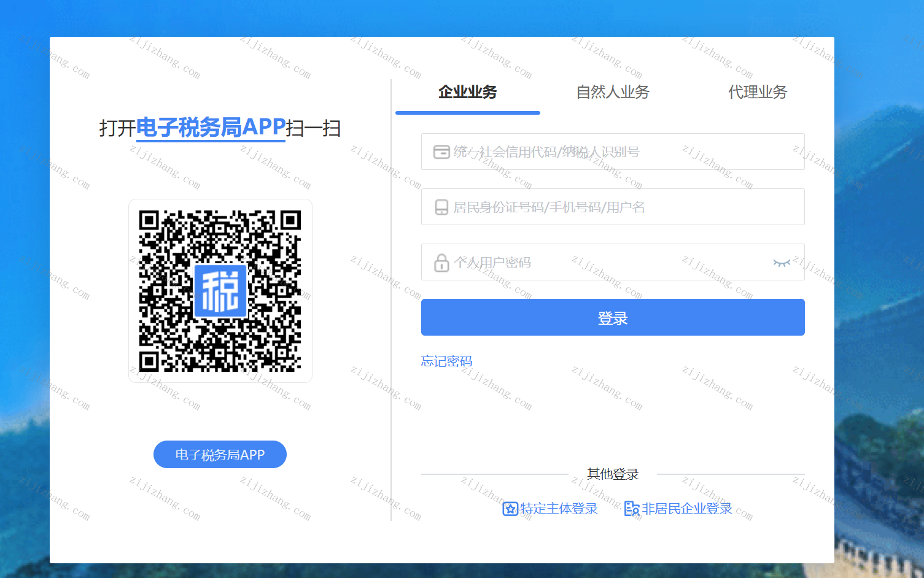Click the lock icon in password field

click(441, 263)
